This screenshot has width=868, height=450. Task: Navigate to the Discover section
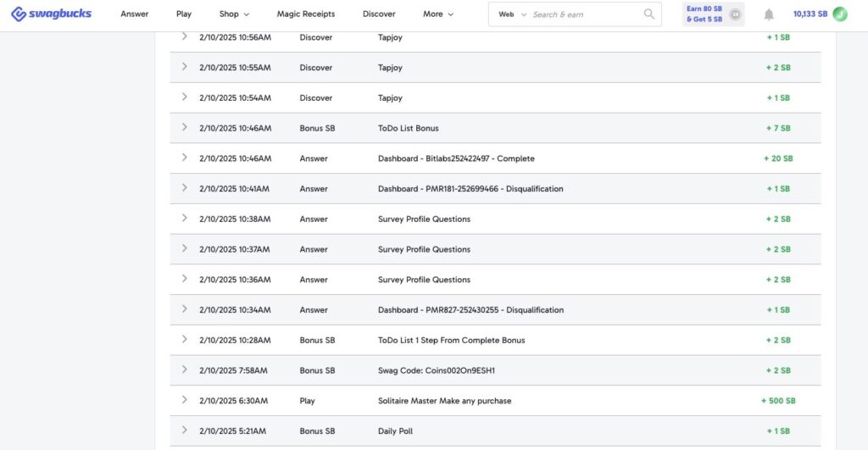tap(379, 14)
